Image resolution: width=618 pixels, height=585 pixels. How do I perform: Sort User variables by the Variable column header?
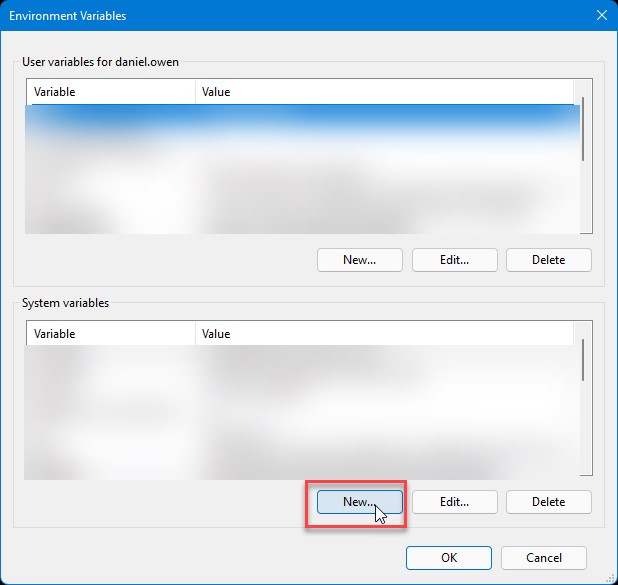(111, 92)
